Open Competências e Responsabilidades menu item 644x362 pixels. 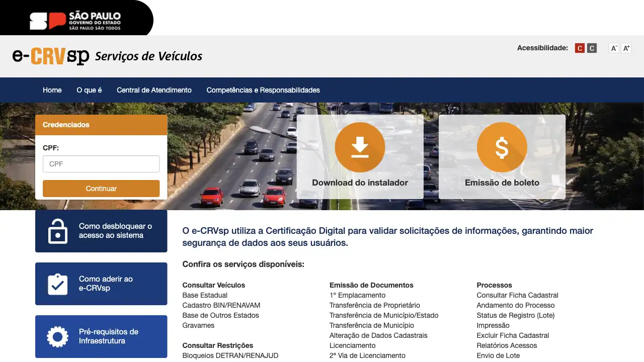pos(263,90)
